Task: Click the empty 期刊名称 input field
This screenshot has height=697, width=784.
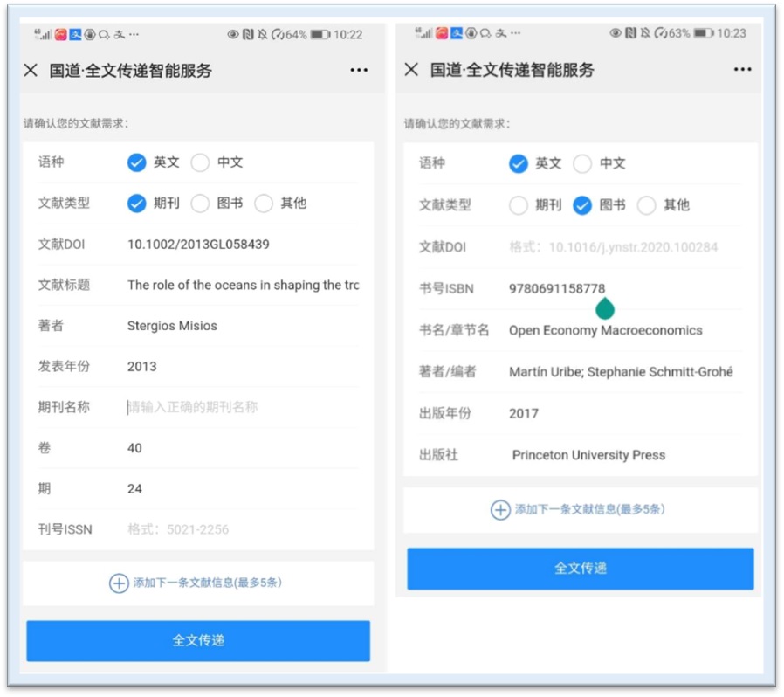Action: pos(242,407)
